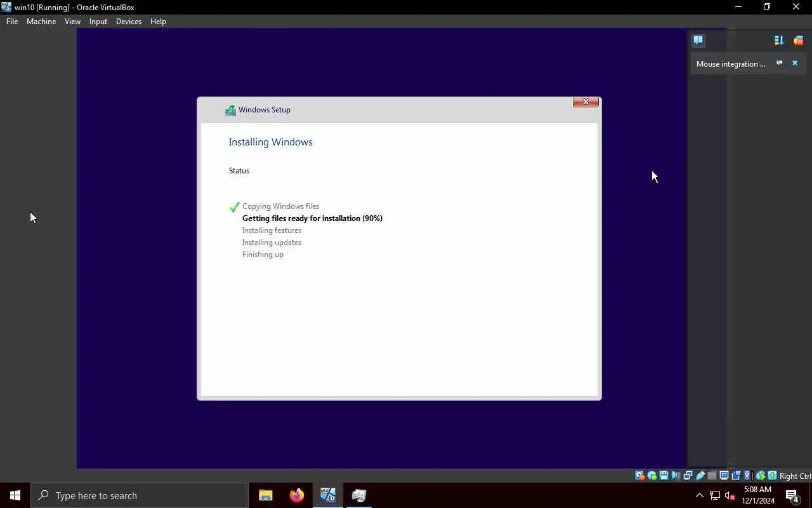Click the Windows Setup title icon
Image resolution: width=812 pixels, height=508 pixels.
click(230, 110)
